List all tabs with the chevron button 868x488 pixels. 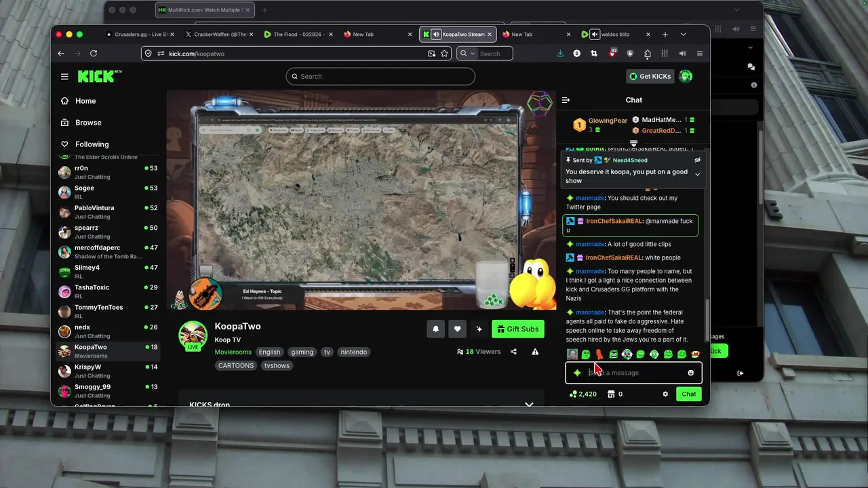(683, 35)
